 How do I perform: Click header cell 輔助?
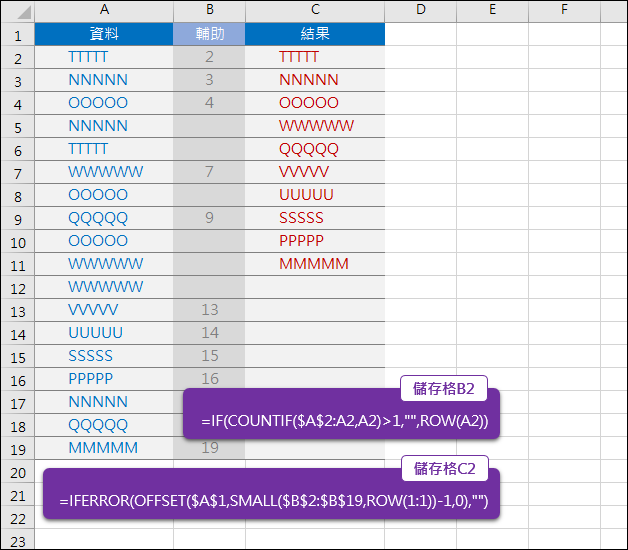(x=209, y=34)
